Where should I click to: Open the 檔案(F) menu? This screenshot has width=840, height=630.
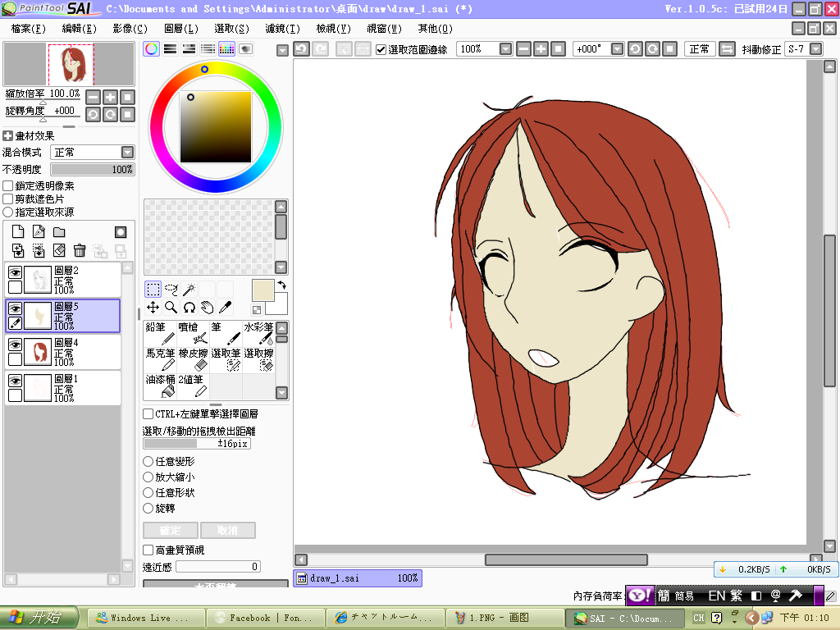click(29, 29)
